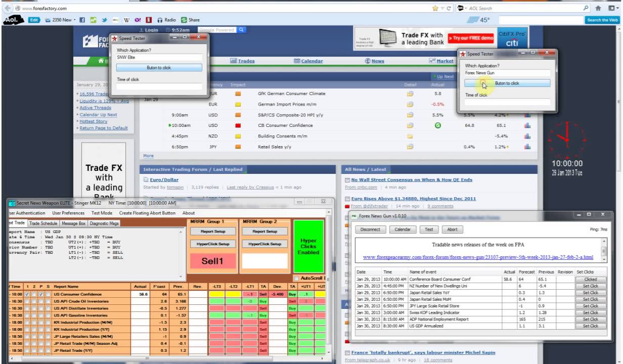Viewport: 623px width, 364px height.
Task: Bookmark page with the star icon
Action: point(435,8)
